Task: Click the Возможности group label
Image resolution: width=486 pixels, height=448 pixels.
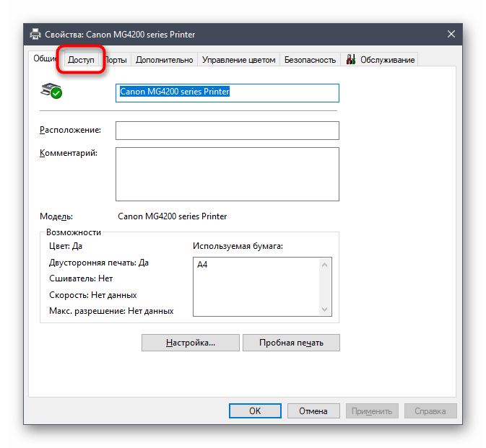Action: click(x=74, y=232)
